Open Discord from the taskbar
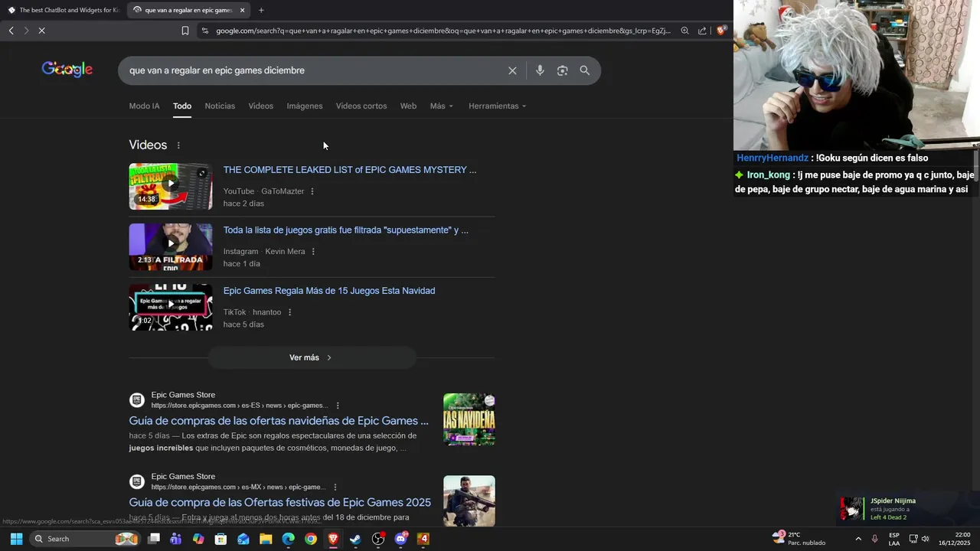This screenshot has width=980, height=551. 400,539
